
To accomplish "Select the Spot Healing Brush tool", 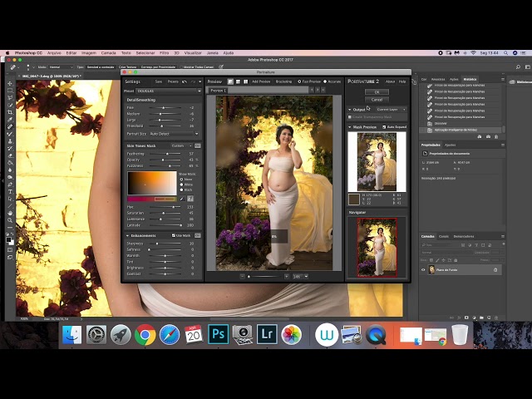I will (x=10, y=126).
